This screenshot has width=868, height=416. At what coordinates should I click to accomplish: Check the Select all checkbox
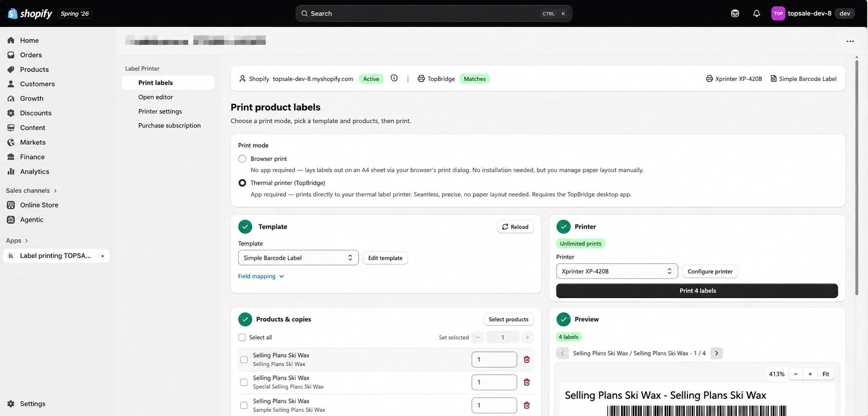click(x=242, y=337)
